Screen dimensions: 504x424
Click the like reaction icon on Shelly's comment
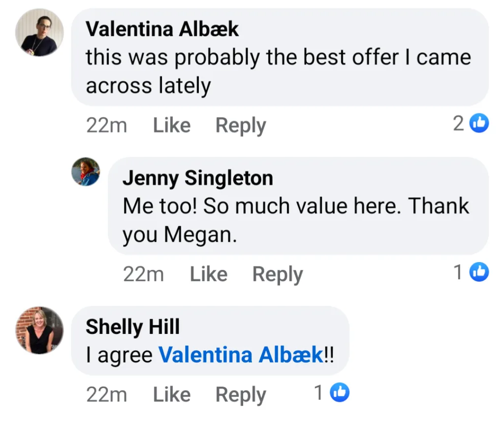pyautogui.click(x=340, y=392)
